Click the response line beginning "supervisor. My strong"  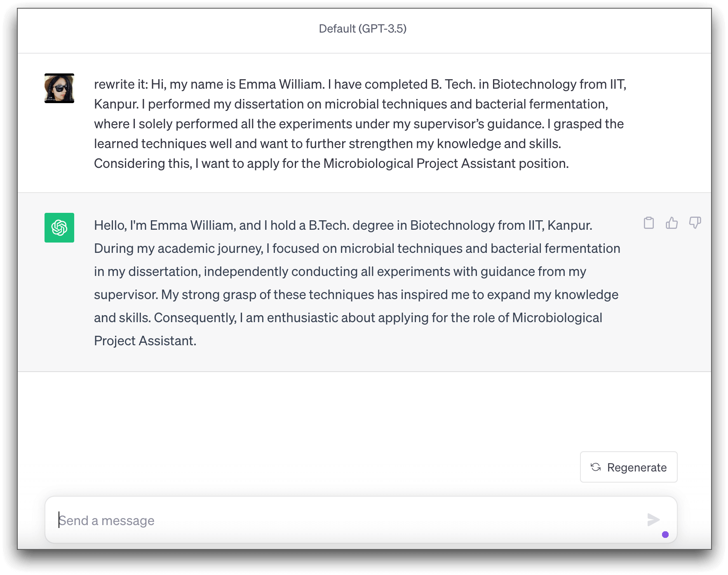(356, 295)
